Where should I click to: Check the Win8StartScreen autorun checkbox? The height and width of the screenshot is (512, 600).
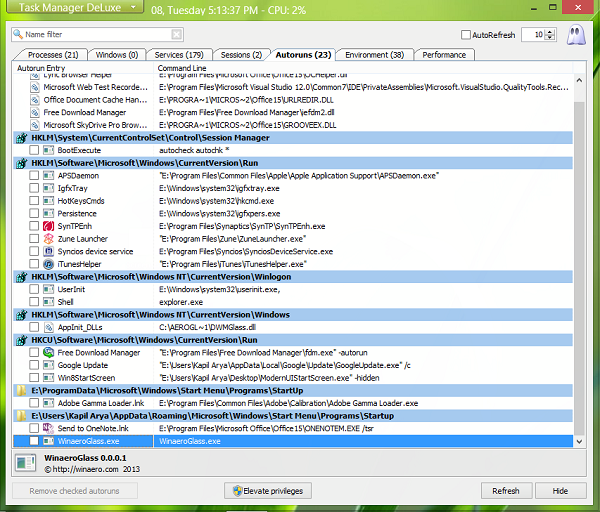[x=34, y=377]
